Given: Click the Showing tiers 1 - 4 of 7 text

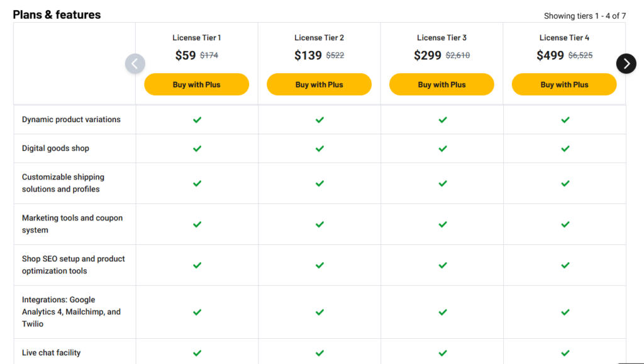Looking at the screenshot, I should coord(585,16).
